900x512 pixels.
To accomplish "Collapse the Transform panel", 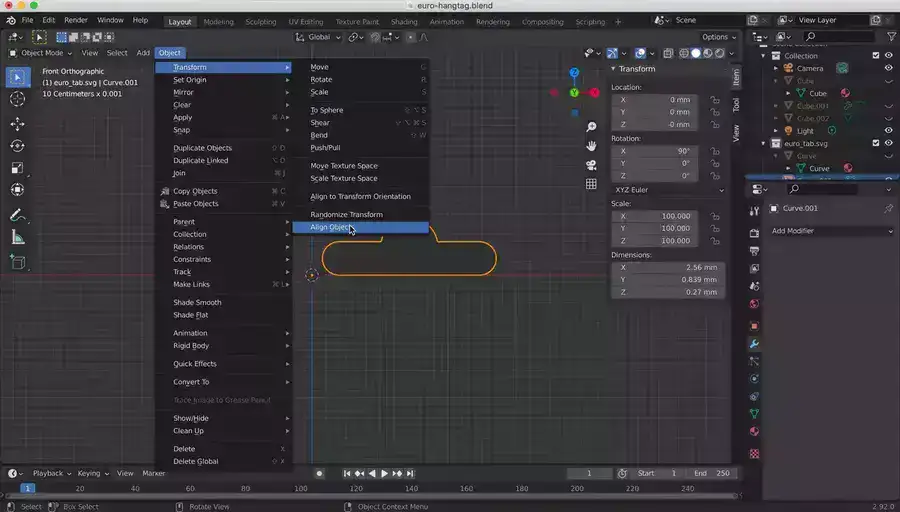I will click(613, 69).
